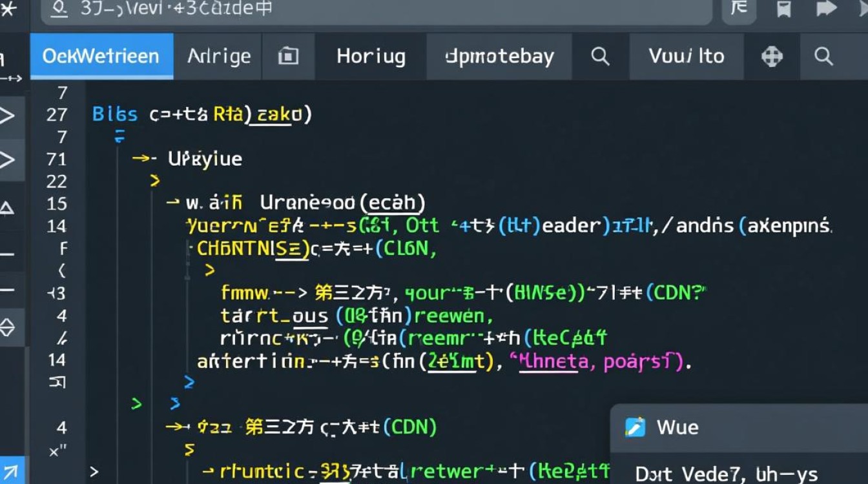Click the square panel icon beside Arlrige tab

pyautogui.click(x=288, y=57)
